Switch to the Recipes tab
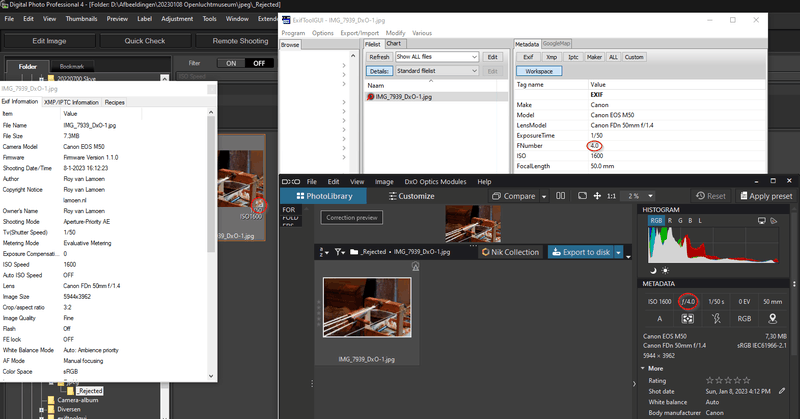 tap(114, 102)
